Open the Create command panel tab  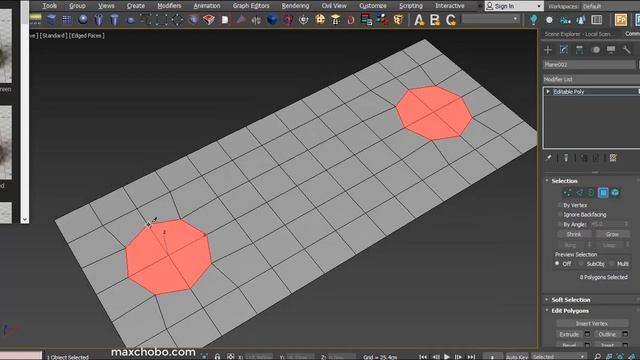(548, 50)
